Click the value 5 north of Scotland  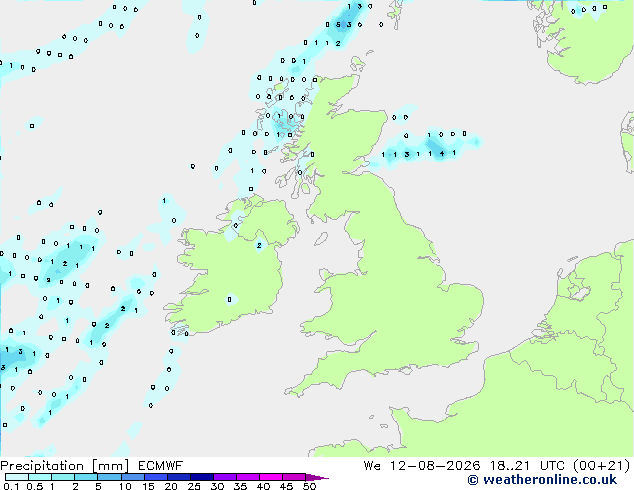coord(338,25)
